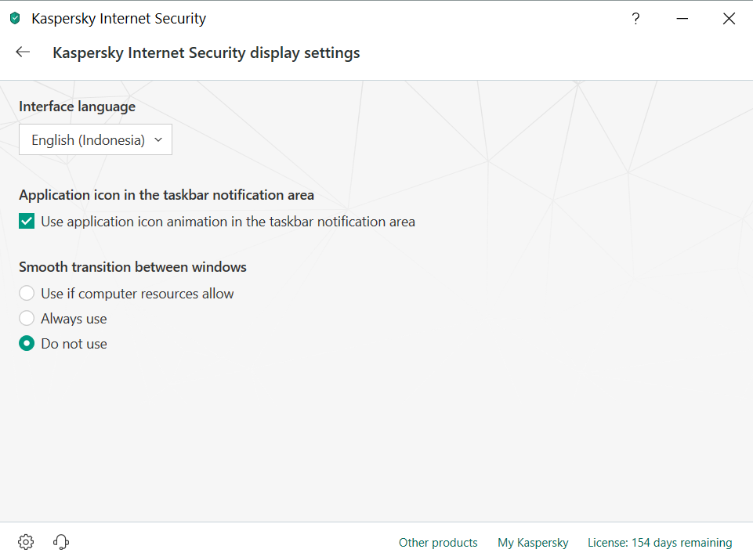Screen dimensions: 753x560
Task: Click the chevron beside English (Indonesia)
Action: point(158,140)
